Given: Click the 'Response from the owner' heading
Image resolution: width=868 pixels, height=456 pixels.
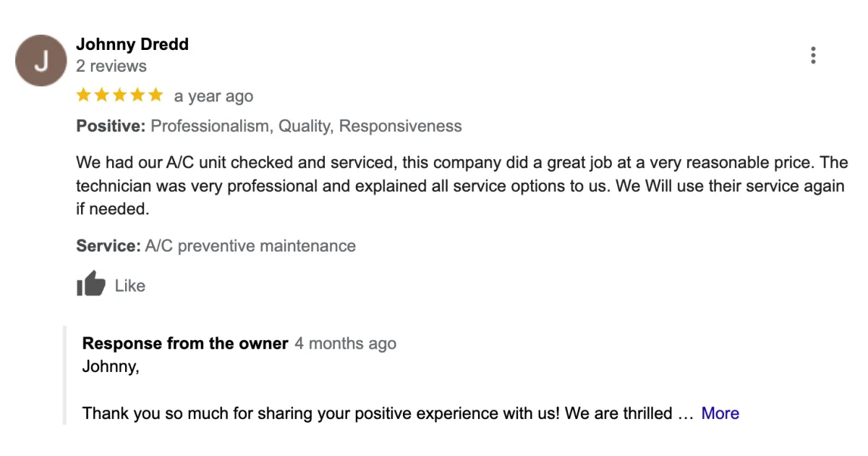Looking at the screenshot, I should click(185, 344).
